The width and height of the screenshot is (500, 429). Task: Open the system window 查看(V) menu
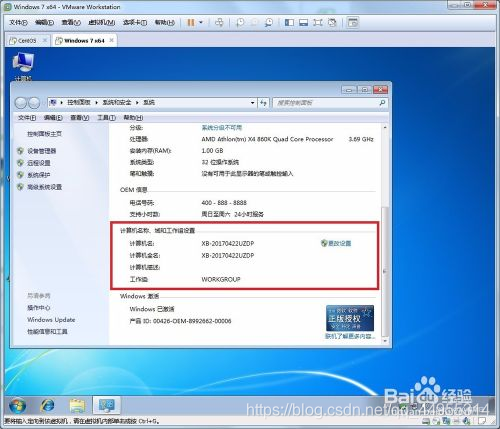[x=80, y=118]
